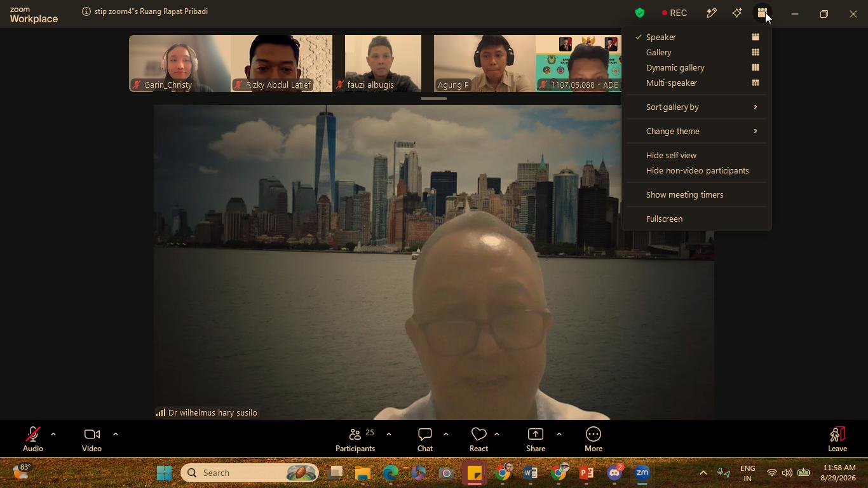Open the AI Companion sparkle icon

737,13
